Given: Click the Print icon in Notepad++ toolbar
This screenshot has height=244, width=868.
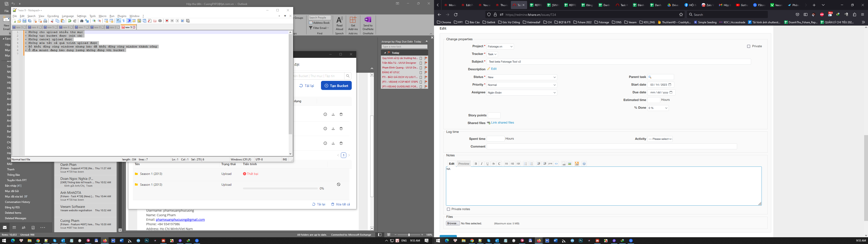Looking at the screenshot, I should tap(45, 21).
